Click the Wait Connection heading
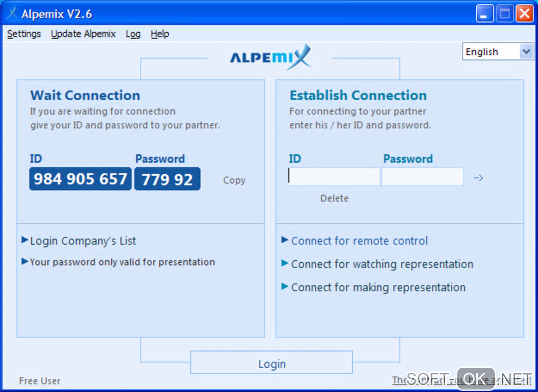The height and width of the screenshot is (392, 538). pyautogui.click(x=85, y=95)
